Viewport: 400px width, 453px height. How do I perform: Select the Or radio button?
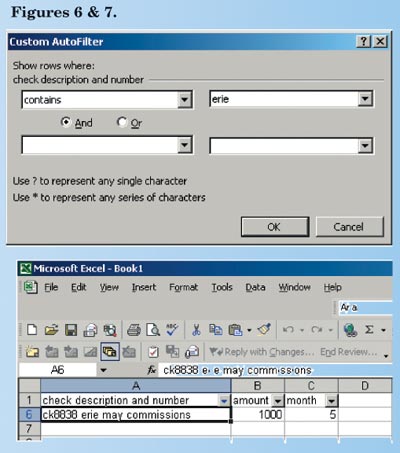(x=122, y=122)
